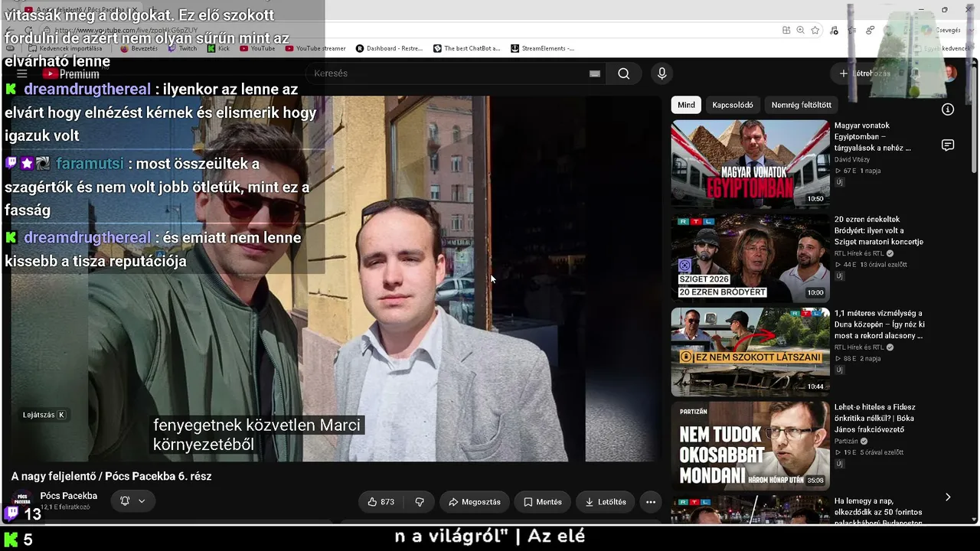Select the Mind filter chip
This screenshot has height=551, width=980.
click(x=687, y=105)
